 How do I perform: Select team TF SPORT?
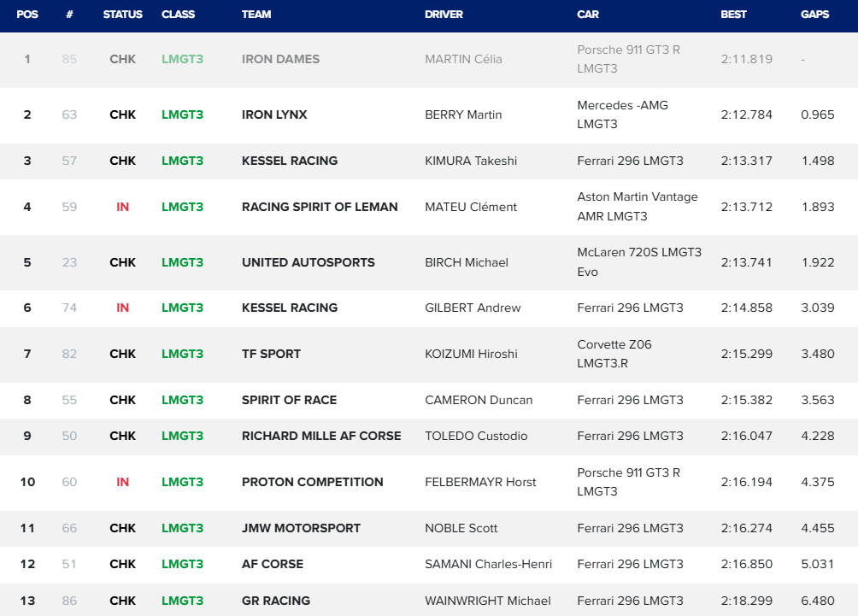[271, 354]
